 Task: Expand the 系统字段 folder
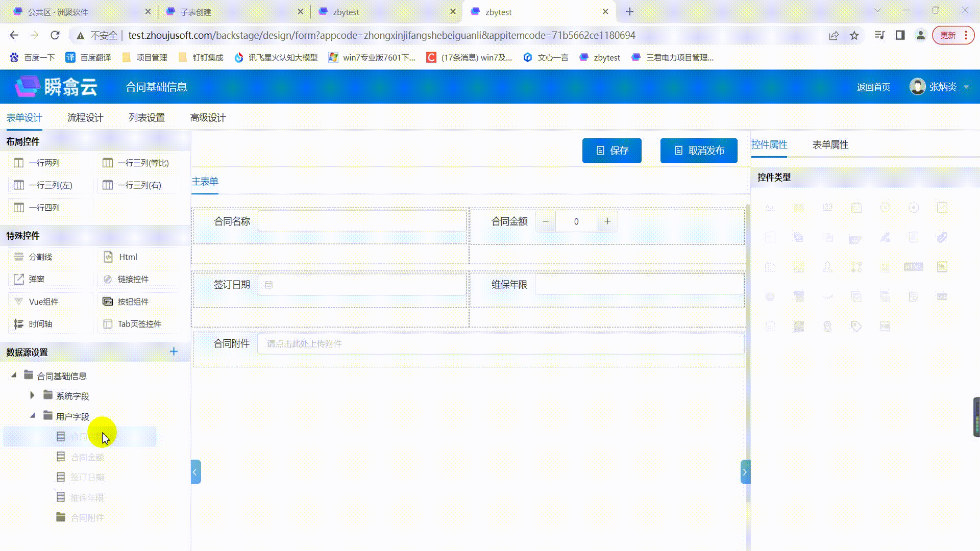[32, 395]
